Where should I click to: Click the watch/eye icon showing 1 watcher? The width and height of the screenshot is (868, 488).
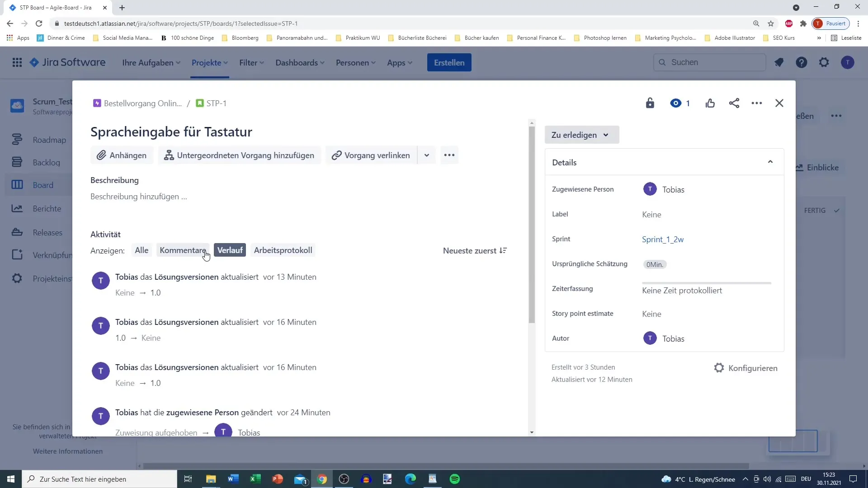point(679,103)
